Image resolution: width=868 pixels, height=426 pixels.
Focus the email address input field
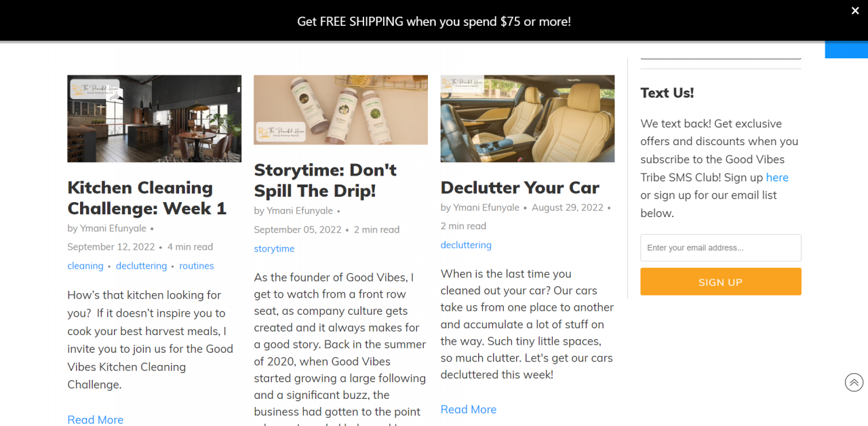(721, 248)
